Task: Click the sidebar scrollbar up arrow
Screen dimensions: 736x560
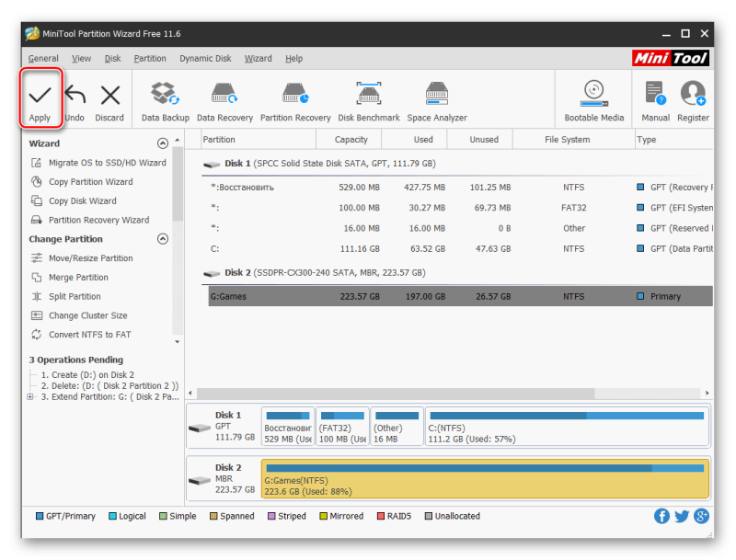Action: tap(178, 140)
